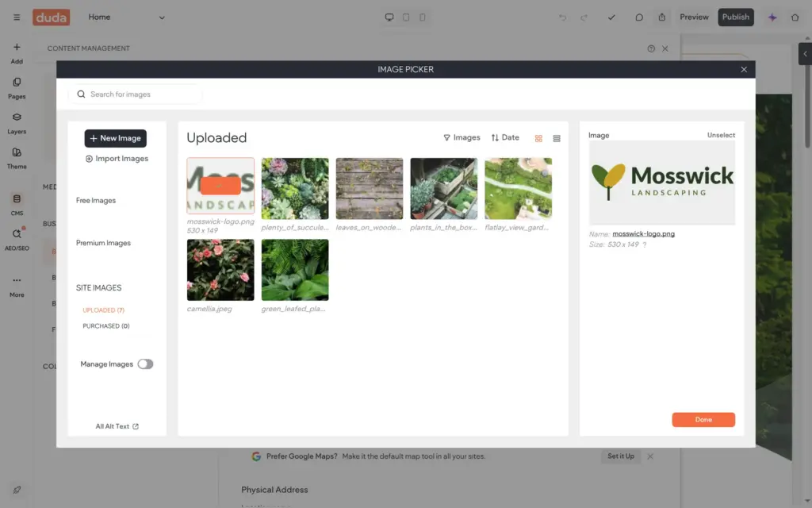Open the Date sort dropdown
The width and height of the screenshot is (812, 508).
click(505, 137)
